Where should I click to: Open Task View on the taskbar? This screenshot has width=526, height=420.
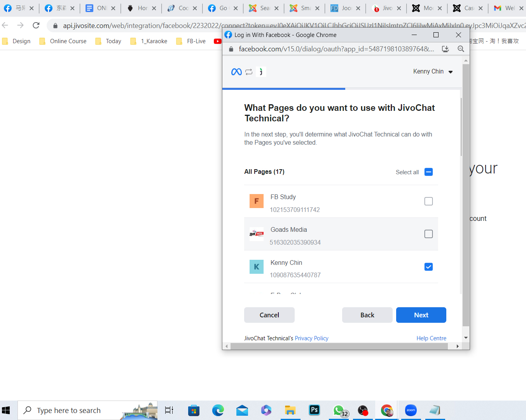click(169, 410)
